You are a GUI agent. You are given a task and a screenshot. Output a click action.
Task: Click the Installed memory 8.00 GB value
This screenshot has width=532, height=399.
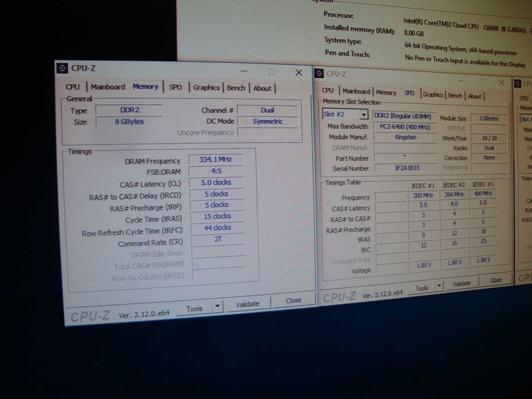click(x=413, y=33)
